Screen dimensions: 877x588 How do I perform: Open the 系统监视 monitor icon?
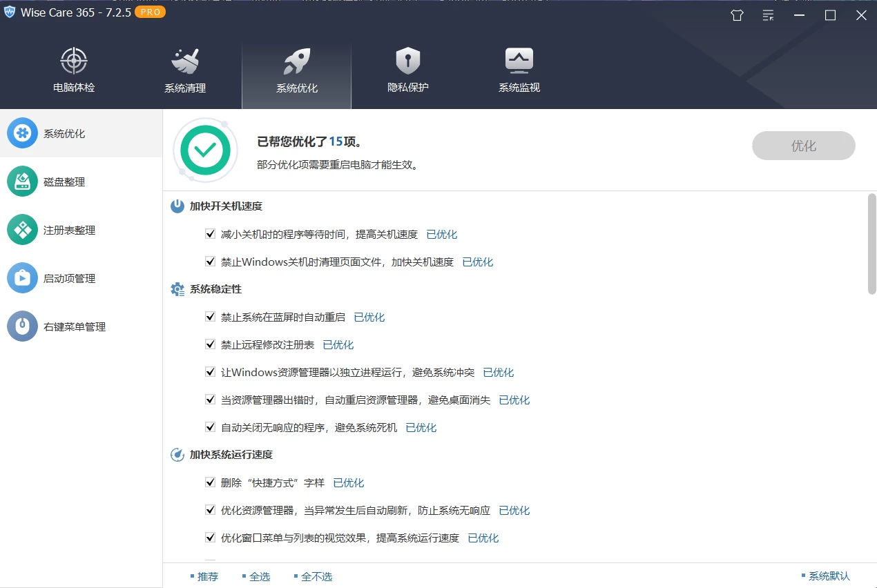click(519, 61)
